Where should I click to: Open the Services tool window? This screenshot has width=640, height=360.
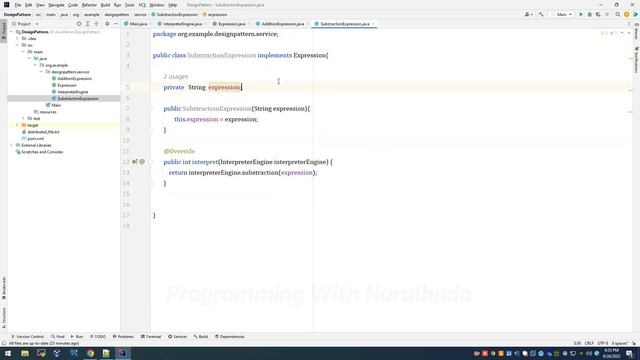point(178,337)
